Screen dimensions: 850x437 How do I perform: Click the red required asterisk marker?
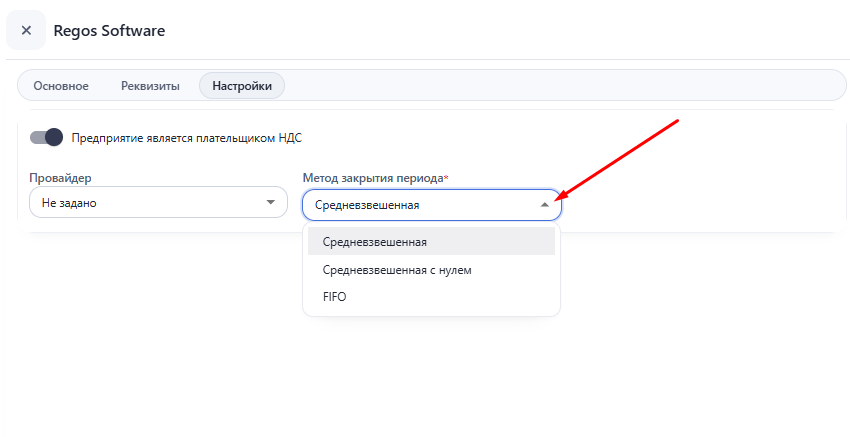pyautogui.click(x=446, y=177)
